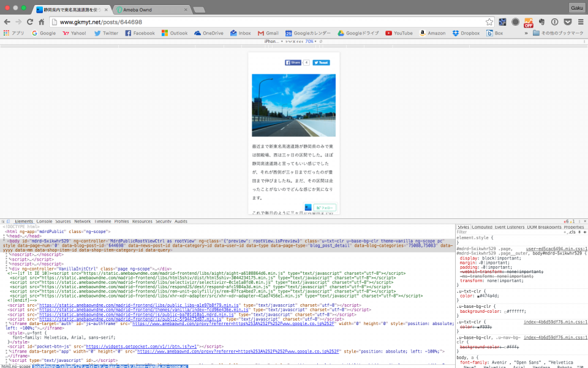Open the device emulation iPhone dropdown
Image resolution: width=588 pixels, height=368 pixels.
(273, 41)
